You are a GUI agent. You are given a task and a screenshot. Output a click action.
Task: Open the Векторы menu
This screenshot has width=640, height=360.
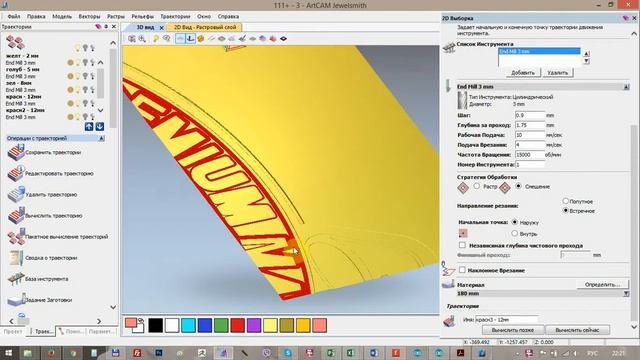click(89, 16)
